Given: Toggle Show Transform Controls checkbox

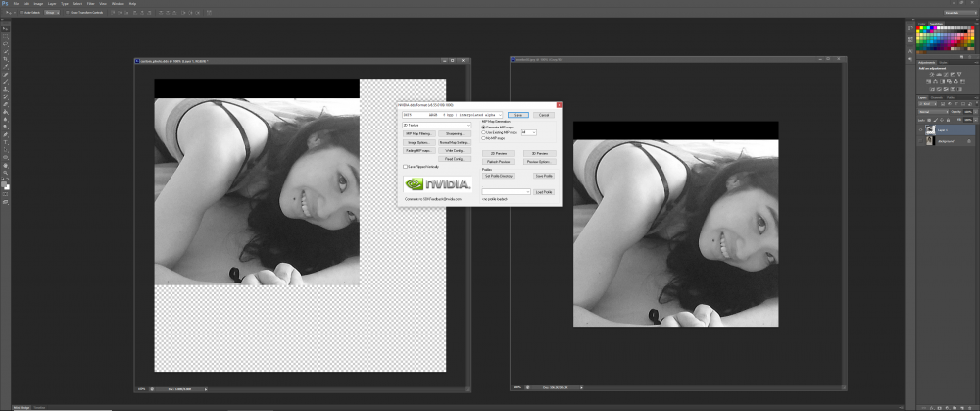Looking at the screenshot, I should (x=66, y=12).
